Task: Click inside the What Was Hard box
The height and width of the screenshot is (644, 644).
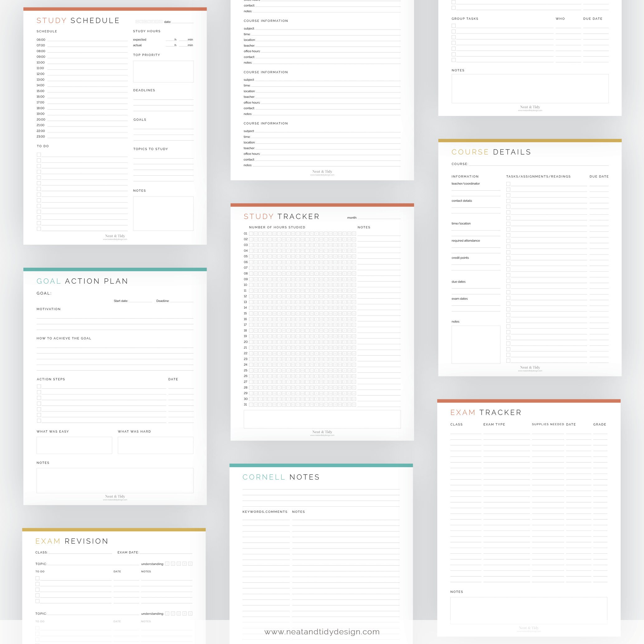Action: click(x=156, y=445)
